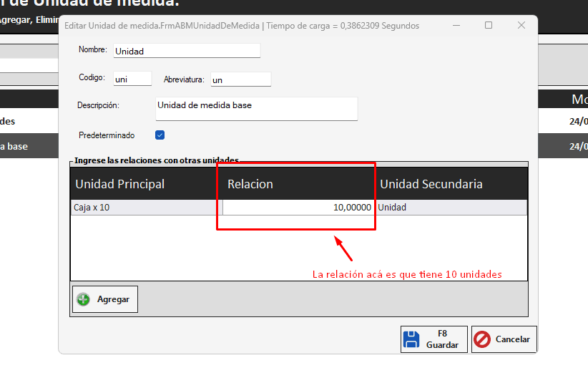Select the Caja x 10 cell

(x=146, y=208)
